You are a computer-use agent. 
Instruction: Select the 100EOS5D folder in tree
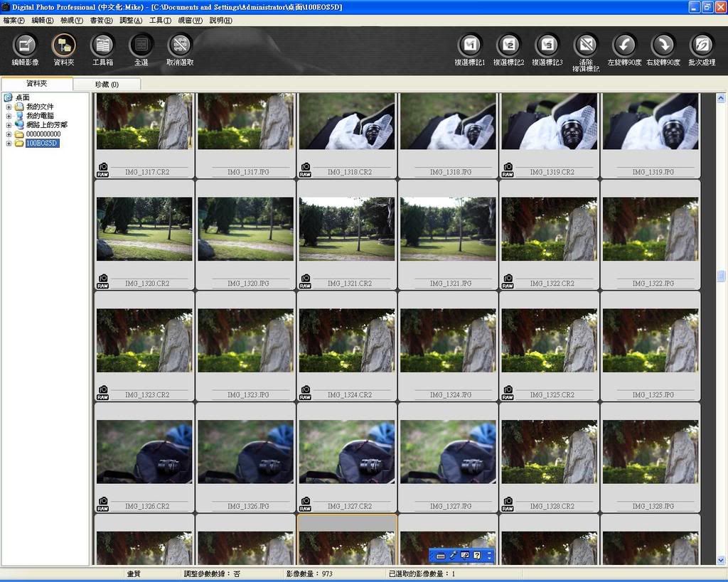[x=42, y=144]
